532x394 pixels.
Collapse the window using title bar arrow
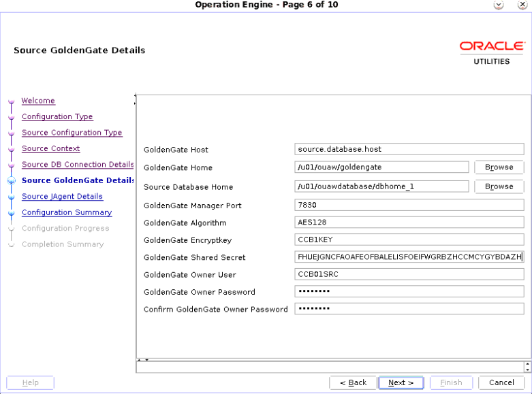[499, 5]
